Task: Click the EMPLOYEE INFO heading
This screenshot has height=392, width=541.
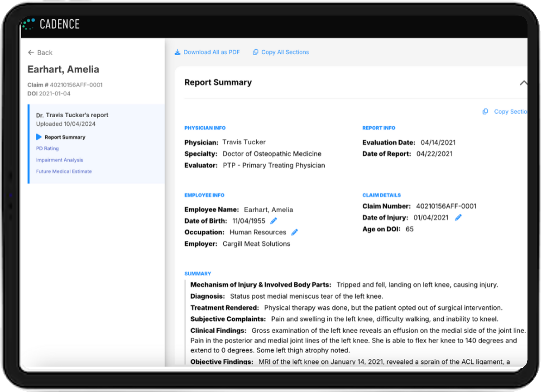Action: click(204, 195)
